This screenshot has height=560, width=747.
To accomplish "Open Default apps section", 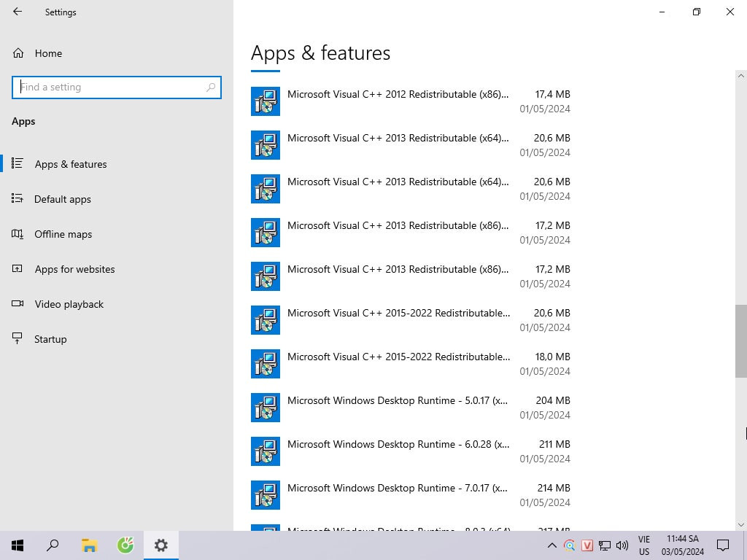I will pos(63,199).
